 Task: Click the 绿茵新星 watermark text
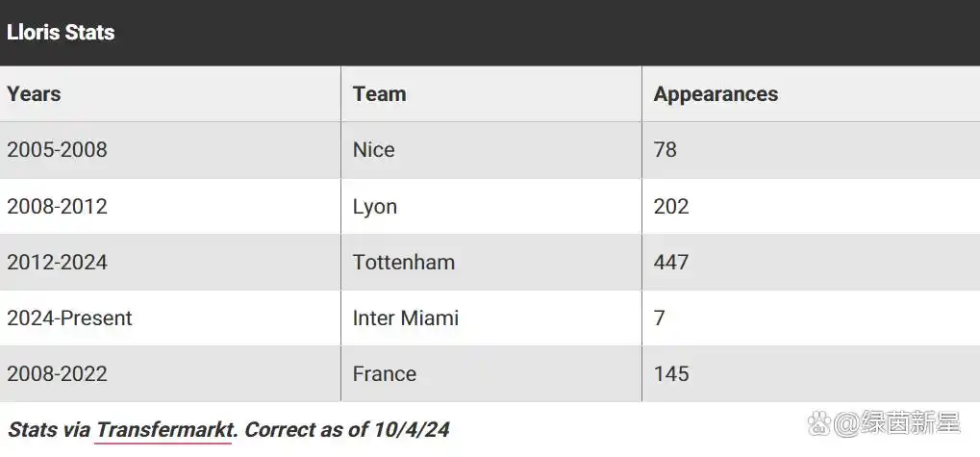(x=910, y=423)
